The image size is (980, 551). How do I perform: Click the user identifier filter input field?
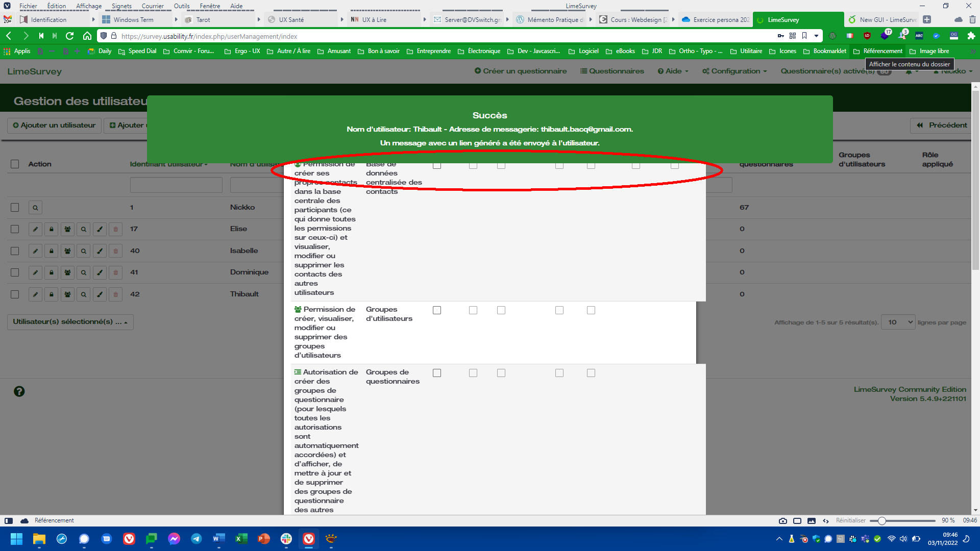coord(176,185)
